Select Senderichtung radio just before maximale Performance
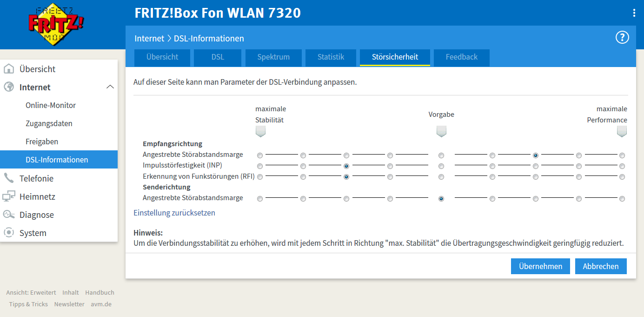 point(579,199)
